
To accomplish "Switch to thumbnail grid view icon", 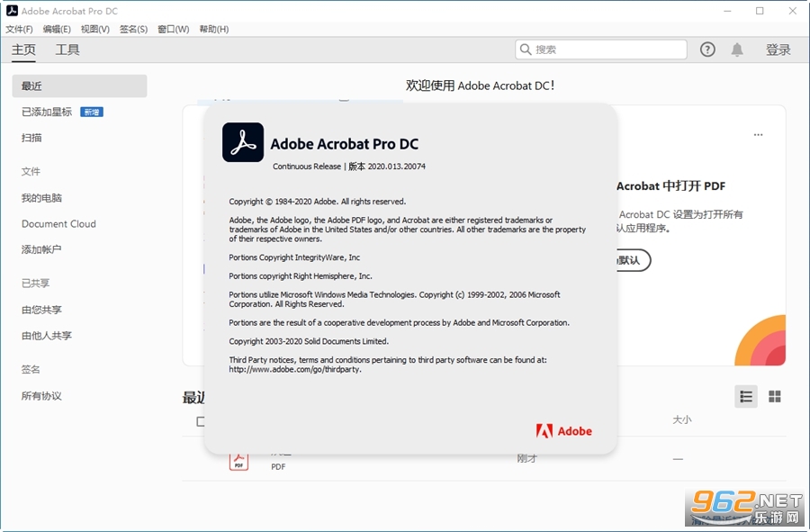I will coord(774,396).
